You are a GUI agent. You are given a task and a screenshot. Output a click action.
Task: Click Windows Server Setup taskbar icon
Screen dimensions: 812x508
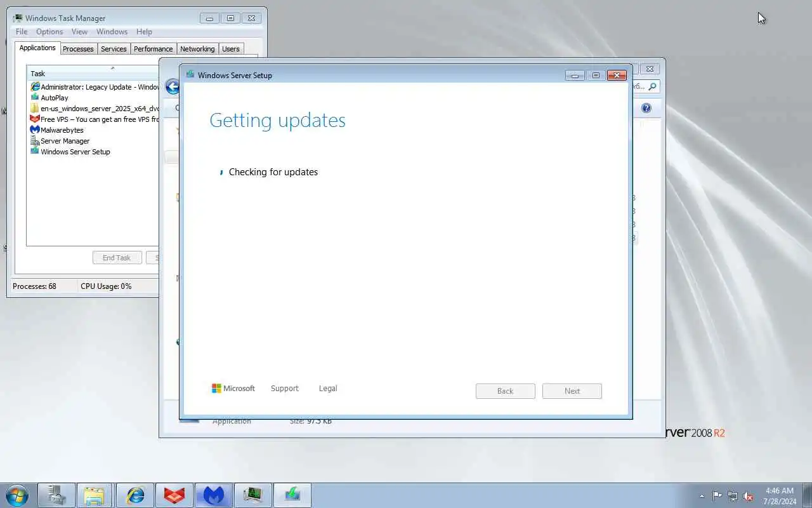tap(292, 495)
